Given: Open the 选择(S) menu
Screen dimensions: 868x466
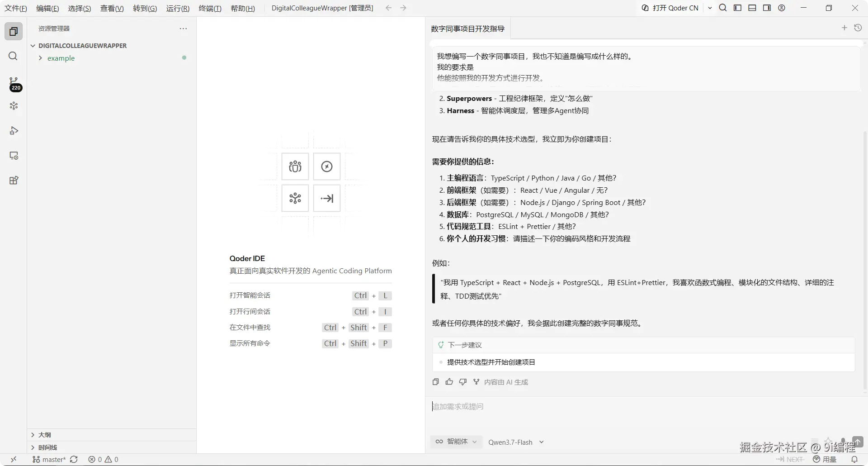Looking at the screenshot, I should point(80,8).
